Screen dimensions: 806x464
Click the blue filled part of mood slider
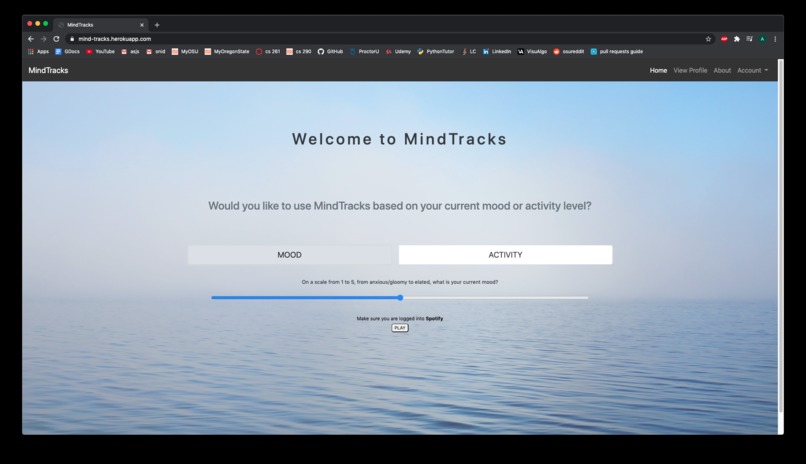pyautogui.click(x=304, y=298)
